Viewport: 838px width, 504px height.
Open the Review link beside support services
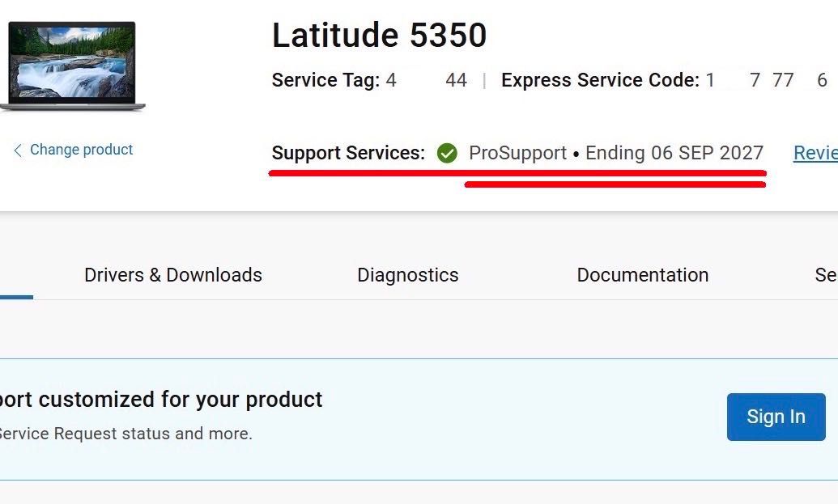pos(815,153)
